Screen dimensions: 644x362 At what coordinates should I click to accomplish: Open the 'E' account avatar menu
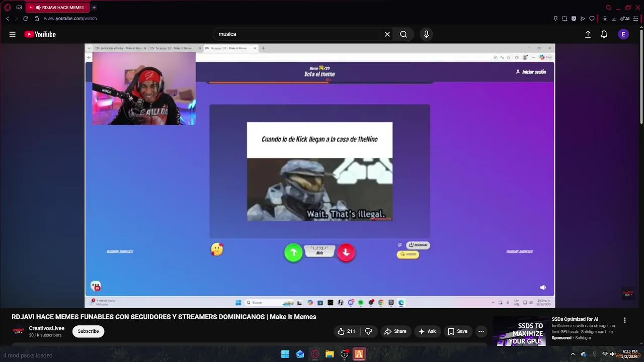click(623, 34)
